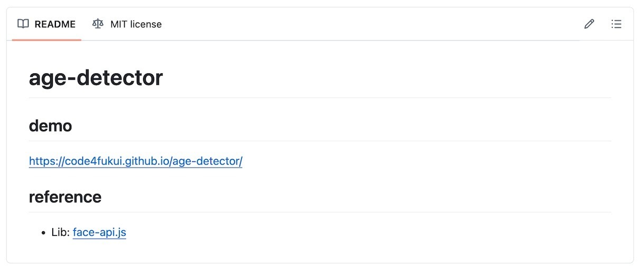Open the code4fukui.github.io age-detector demo link
Screen dimensions: 644x273
point(136,161)
